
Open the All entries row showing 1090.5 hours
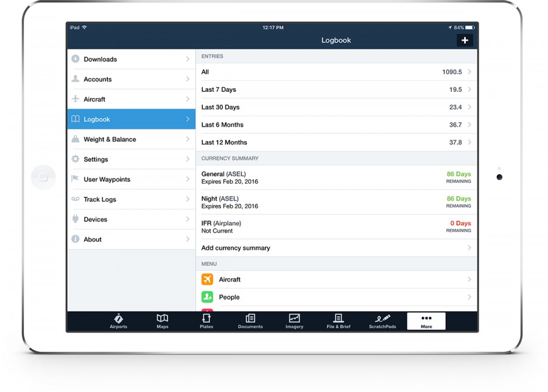point(338,71)
